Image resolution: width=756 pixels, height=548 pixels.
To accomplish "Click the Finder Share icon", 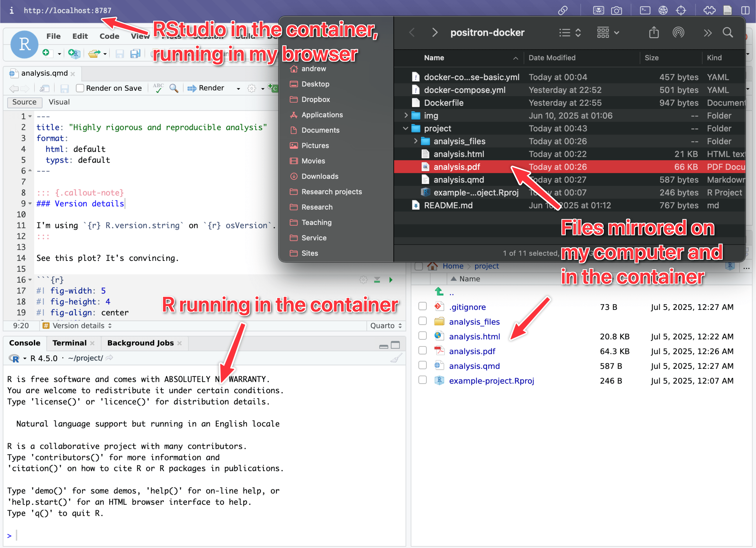I will coord(654,32).
